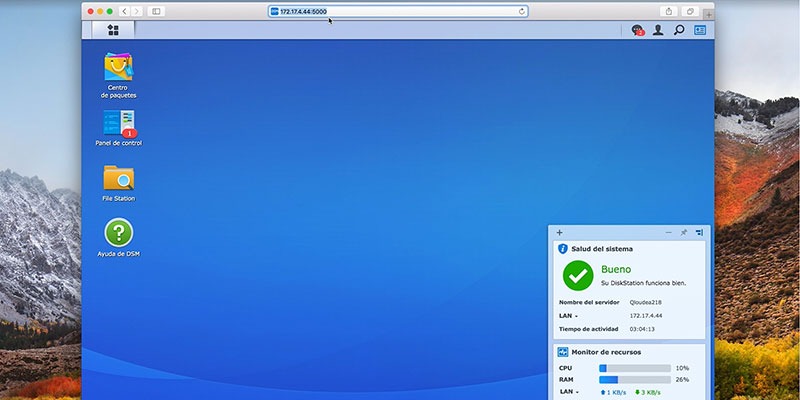
Task: Click the Monitor de recursos title
Action: click(606, 352)
